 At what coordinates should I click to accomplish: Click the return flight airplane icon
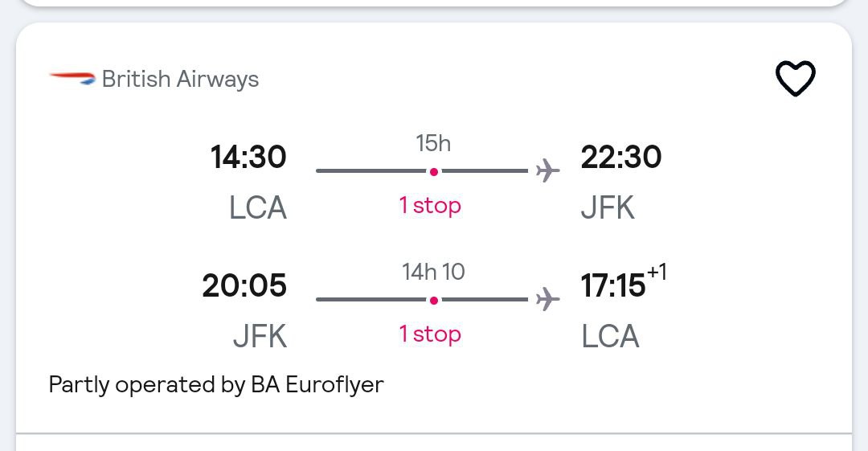coord(547,299)
